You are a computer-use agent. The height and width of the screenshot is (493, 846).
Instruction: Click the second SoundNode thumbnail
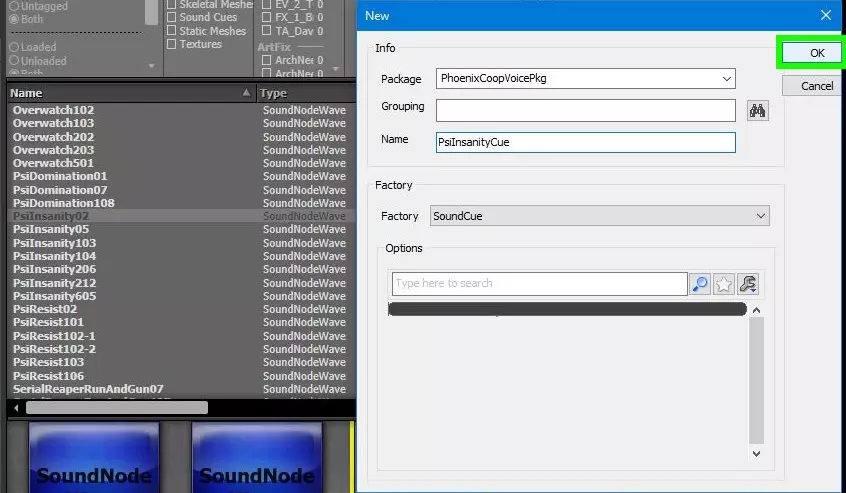(257, 457)
